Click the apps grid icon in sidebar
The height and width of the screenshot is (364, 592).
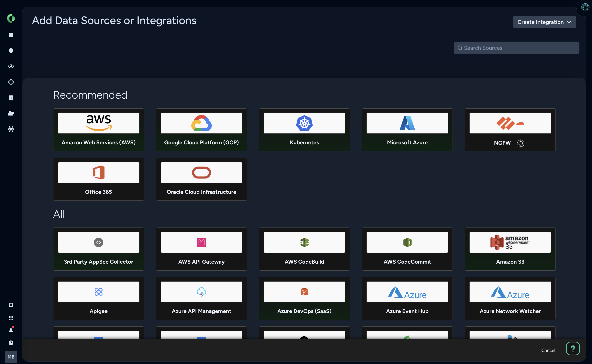(11, 318)
